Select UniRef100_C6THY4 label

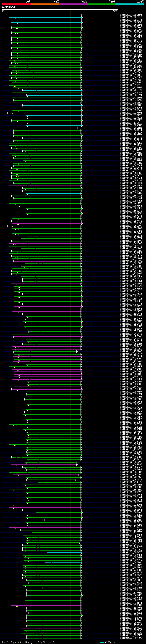click(131, 95)
